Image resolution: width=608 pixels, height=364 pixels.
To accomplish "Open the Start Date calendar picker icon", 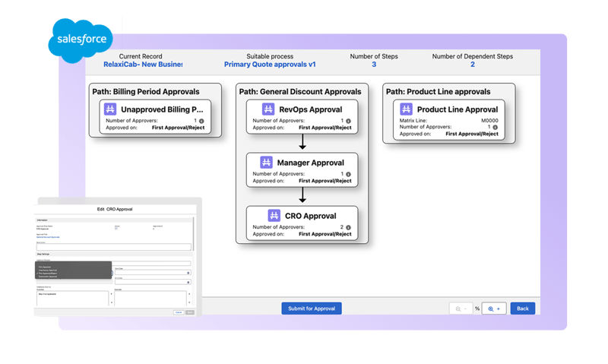I will (188, 273).
